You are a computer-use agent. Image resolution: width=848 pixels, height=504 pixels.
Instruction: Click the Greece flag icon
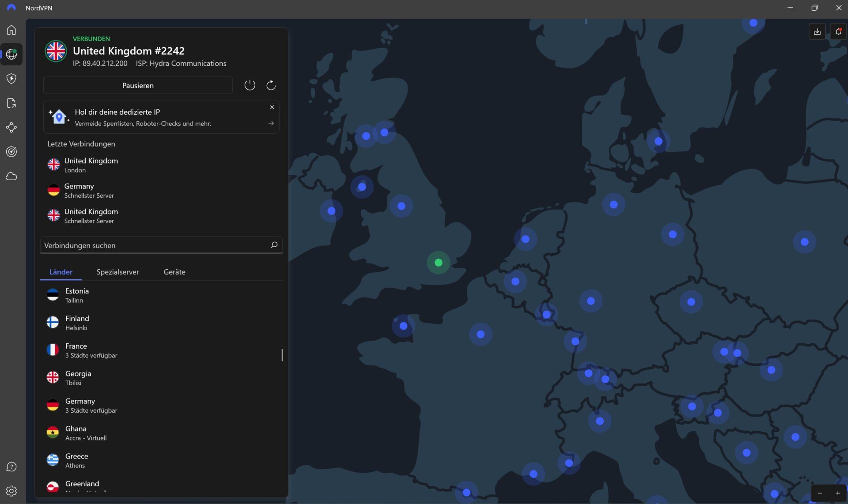coord(53,460)
